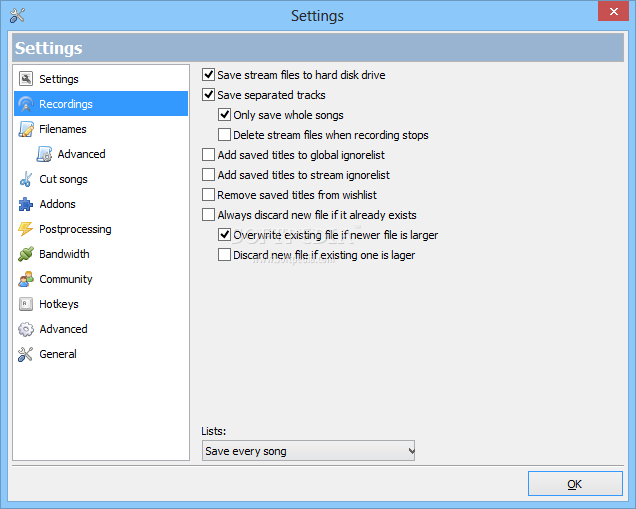Viewport: 636px width, 509px height.
Task: Click the Cut songs scissors icon
Action: (x=26, y=179)
